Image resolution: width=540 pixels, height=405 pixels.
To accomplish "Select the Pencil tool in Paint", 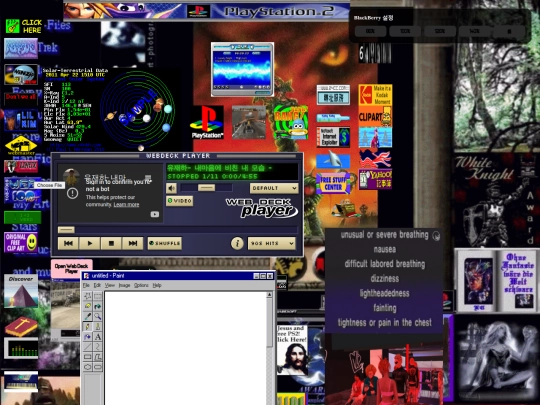I will click(x=87, y=326).
